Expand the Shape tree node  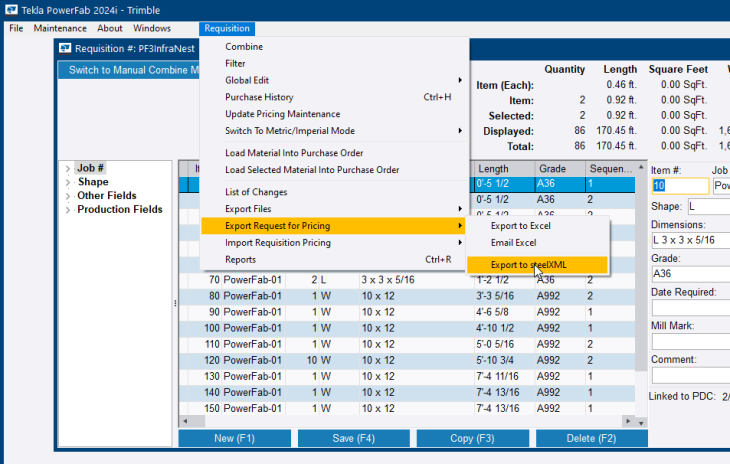pos(68,182)
